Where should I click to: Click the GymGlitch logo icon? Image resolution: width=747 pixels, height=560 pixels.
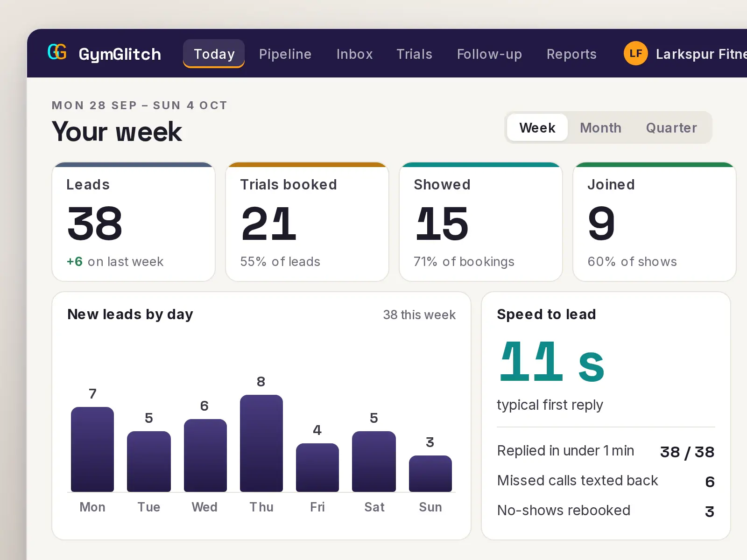click(x=57, y=52)
